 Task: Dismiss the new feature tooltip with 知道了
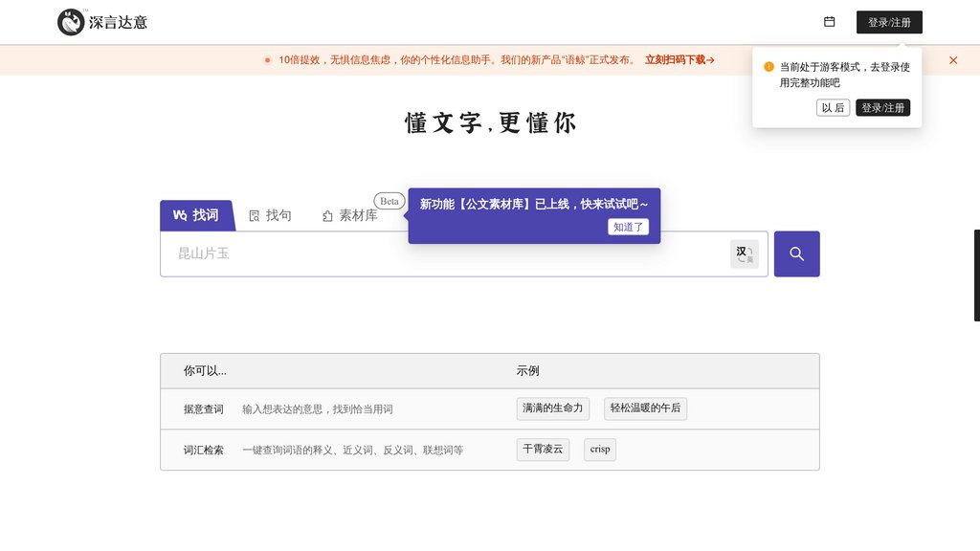(x=629, y=227)
